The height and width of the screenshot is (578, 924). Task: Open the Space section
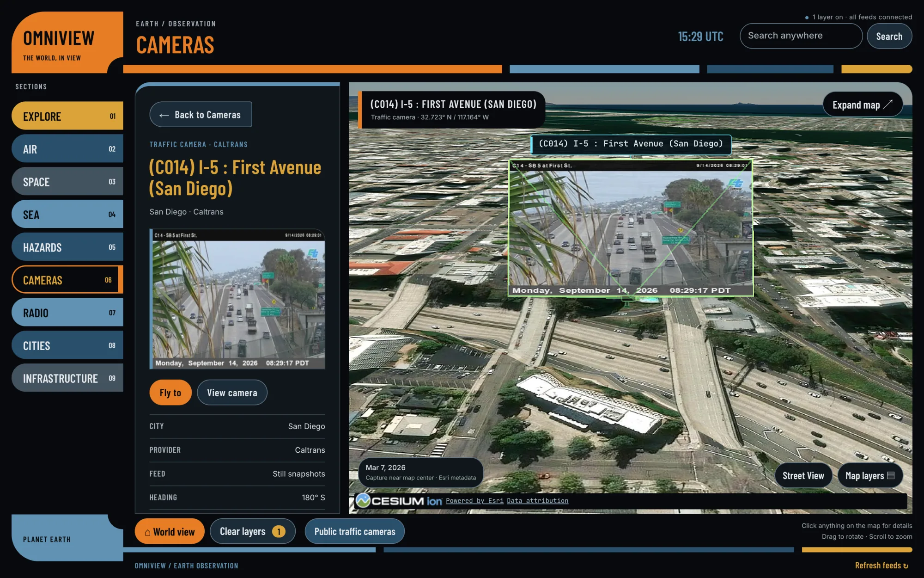coord(67,182)
